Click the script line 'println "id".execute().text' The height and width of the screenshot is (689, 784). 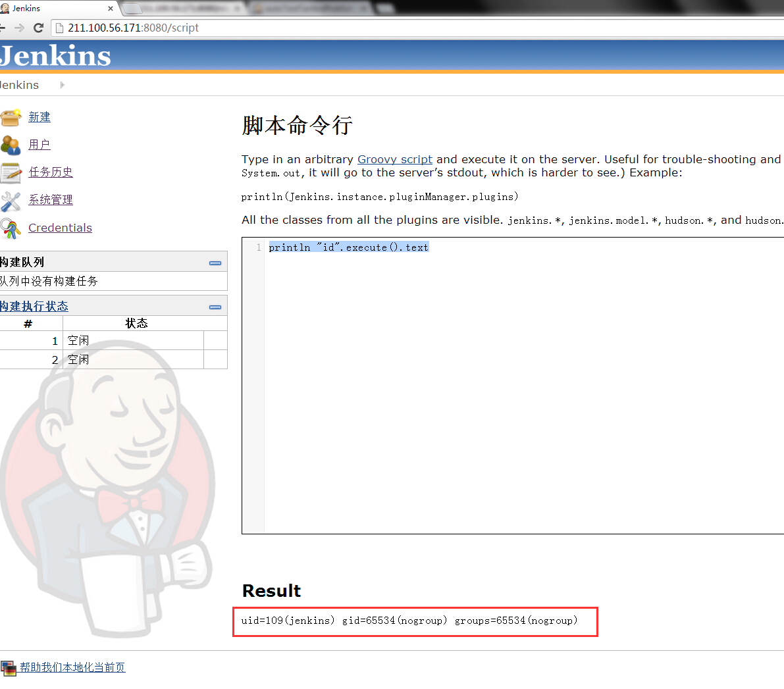348,247
